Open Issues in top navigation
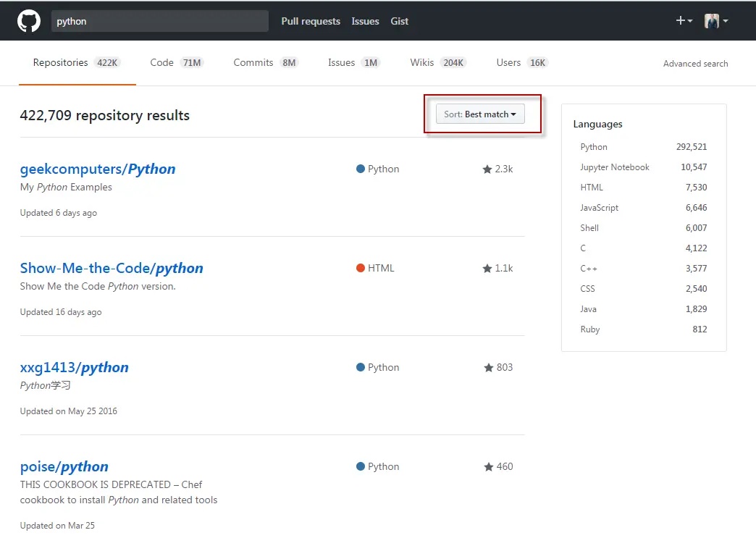This screenshot has height=538, width=756. pyautogui.click(x=365, y=21)
